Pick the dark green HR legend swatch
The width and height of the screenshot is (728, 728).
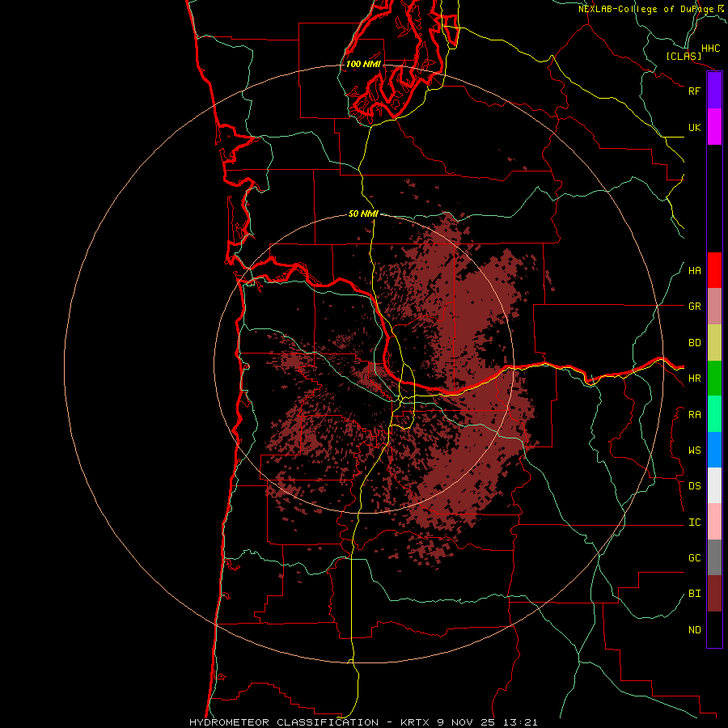point(714,379)
